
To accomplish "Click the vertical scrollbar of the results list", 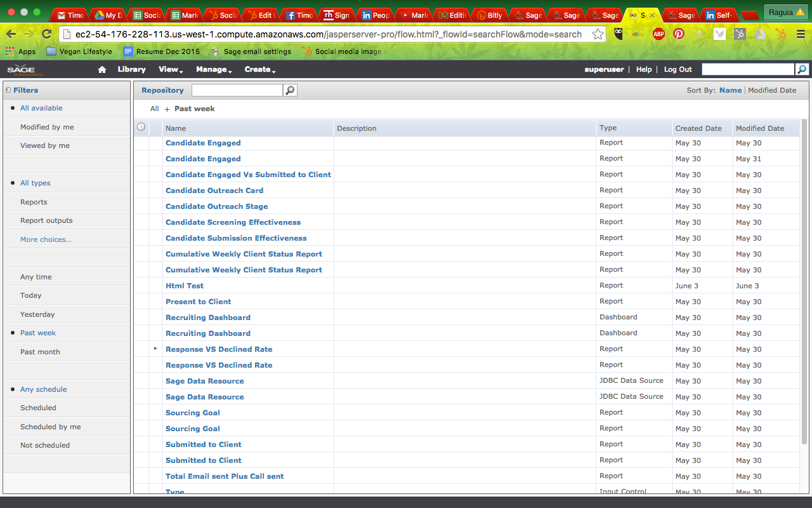I will click(x=804, y=281).
